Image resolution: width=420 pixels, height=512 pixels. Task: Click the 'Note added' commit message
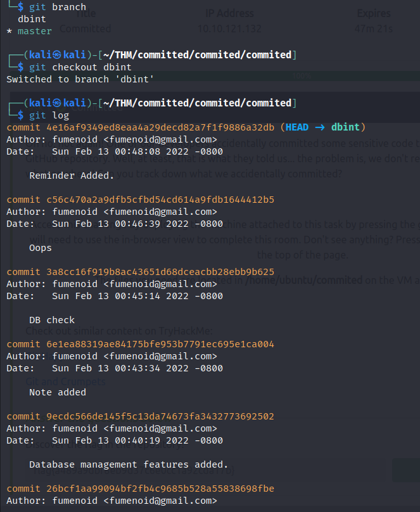coord(58,392)
